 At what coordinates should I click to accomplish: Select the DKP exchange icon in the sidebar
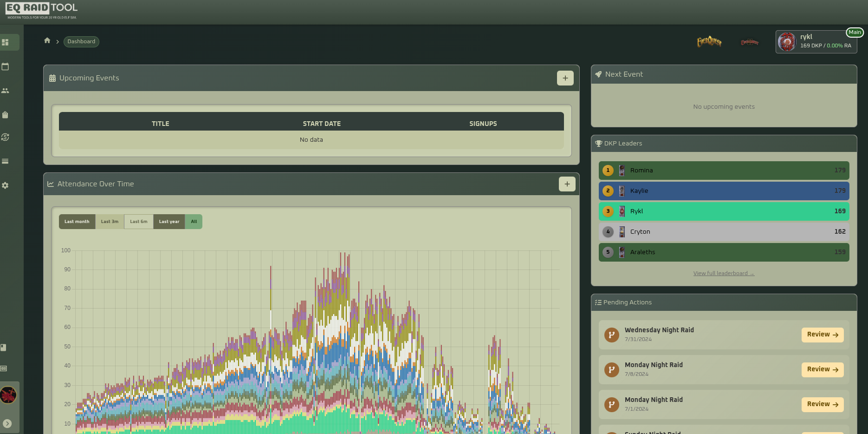[x=6, y=138]
